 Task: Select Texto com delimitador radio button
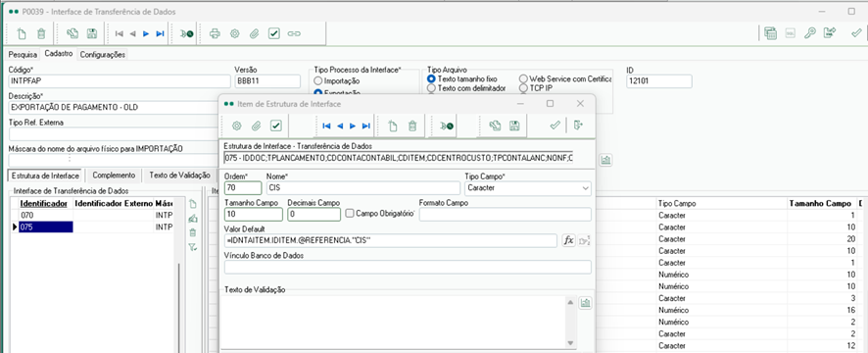[x=432, y=88]
